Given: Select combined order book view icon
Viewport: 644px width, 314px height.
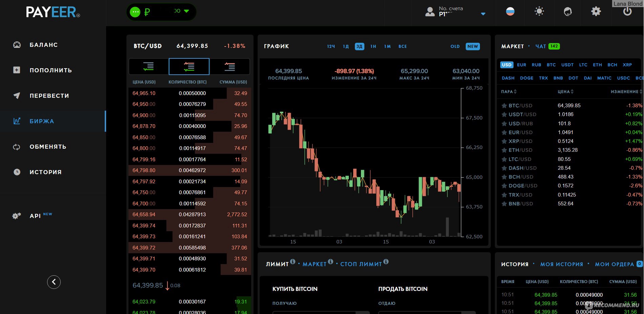Looking at the screenshot, I should pyautogui.click(x=189, y=67).
